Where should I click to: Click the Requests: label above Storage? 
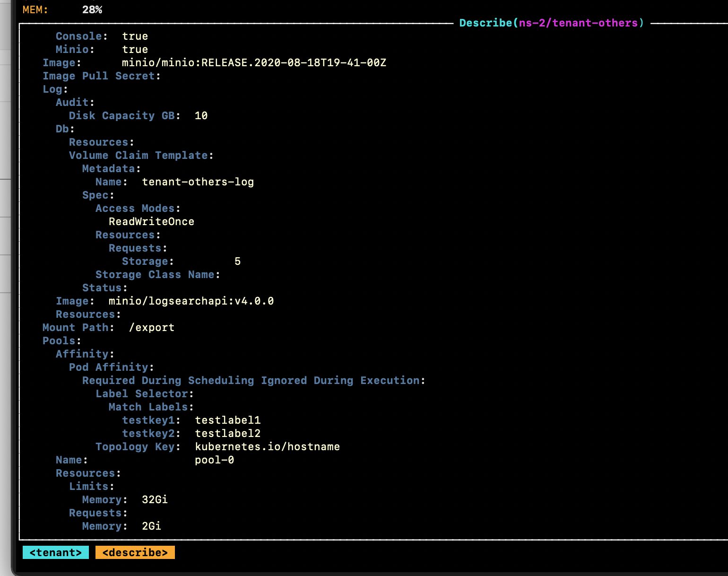pyautogui.click(x=138, y=248)
